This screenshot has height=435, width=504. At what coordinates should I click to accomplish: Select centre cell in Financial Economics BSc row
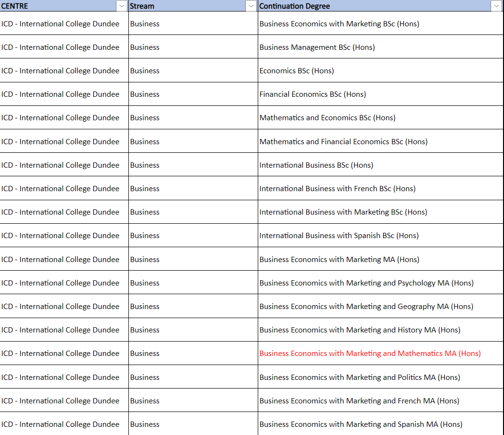click(x=64, y=94)
